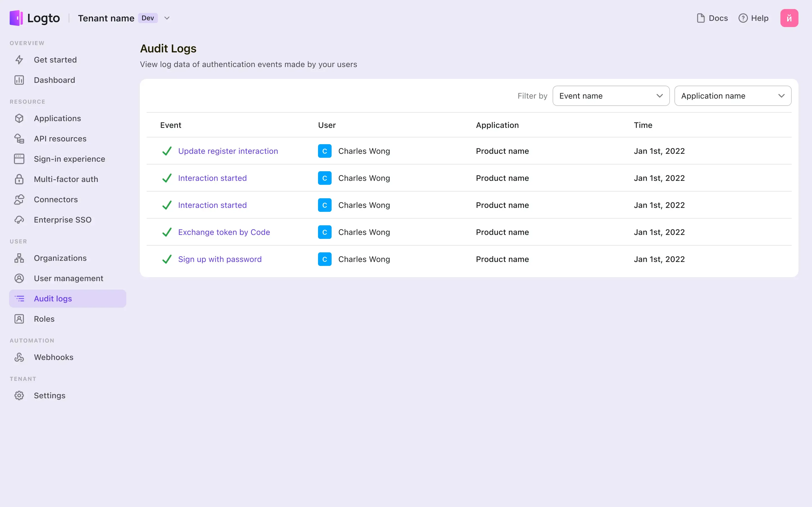The width and height of the screenshot is (812, 507).
Task: Expand the Event name filter dropdown
Action: (611, 96)
